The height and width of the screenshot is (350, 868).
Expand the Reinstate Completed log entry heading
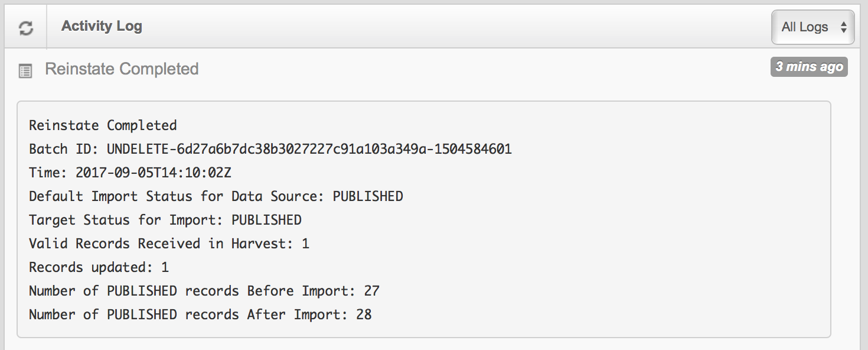pyautogui.click(x=122, y=69)
